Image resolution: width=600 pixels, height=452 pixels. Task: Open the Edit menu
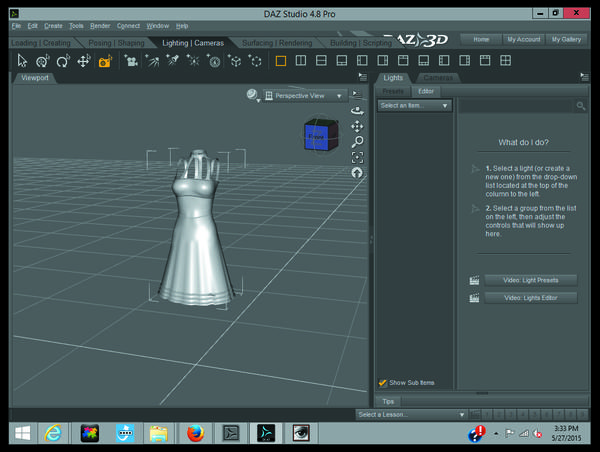click(33, 26)
